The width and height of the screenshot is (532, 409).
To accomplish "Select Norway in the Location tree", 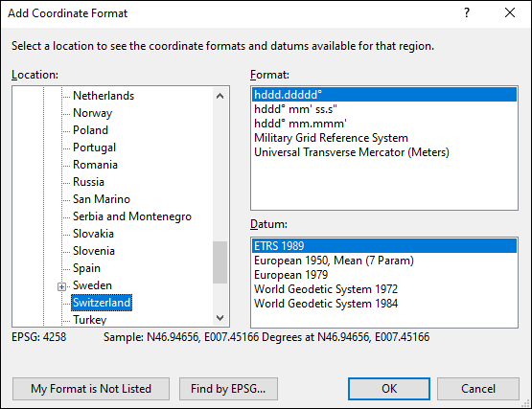I will coord(92,113).
